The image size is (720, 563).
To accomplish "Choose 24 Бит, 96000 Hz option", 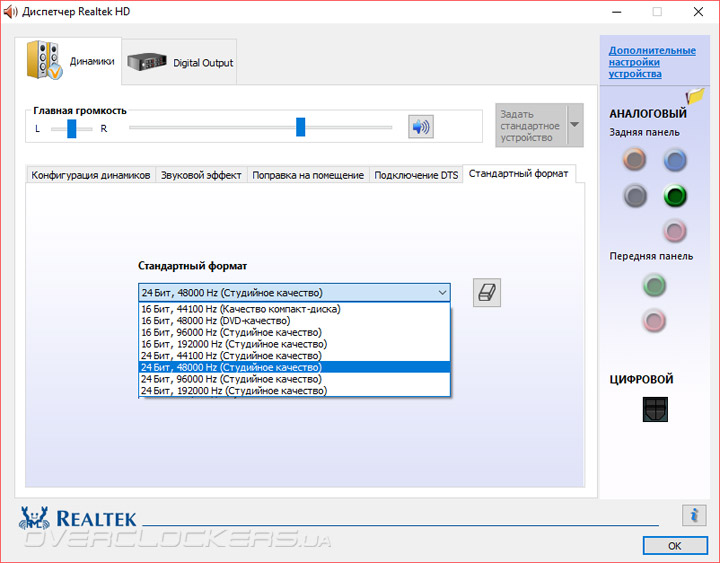I will [294, 379].
